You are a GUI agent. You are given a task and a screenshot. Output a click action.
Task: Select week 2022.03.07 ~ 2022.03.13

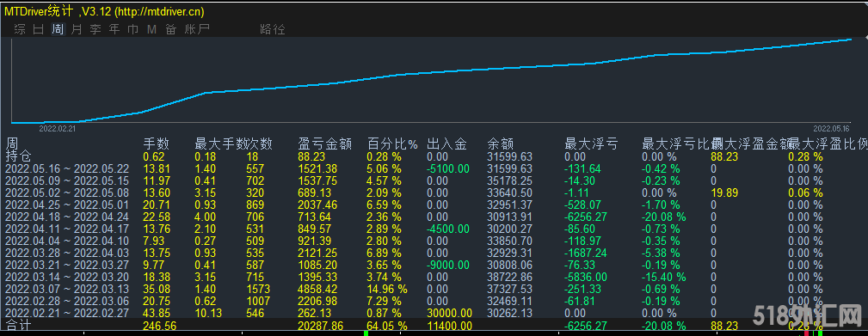[x=67, y=289]
